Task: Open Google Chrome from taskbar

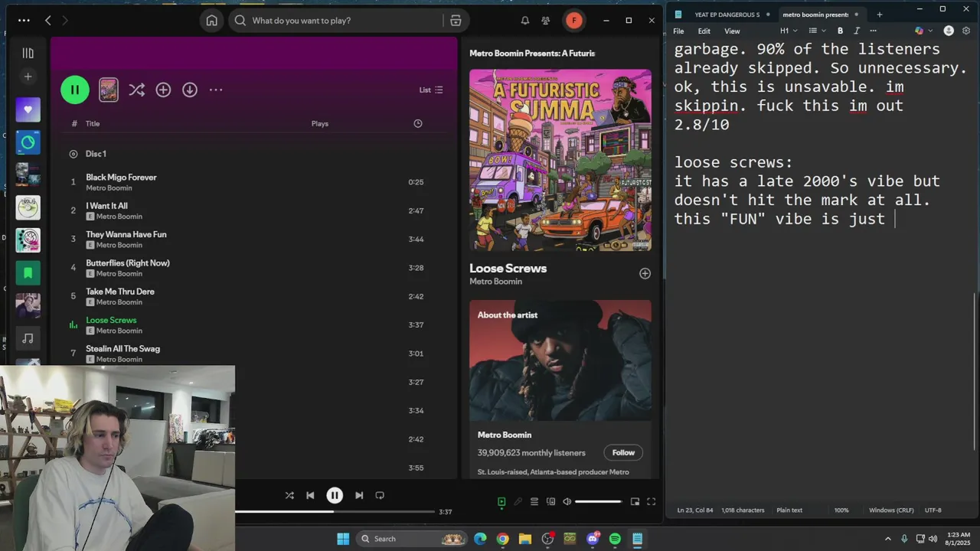Action: 502,539
